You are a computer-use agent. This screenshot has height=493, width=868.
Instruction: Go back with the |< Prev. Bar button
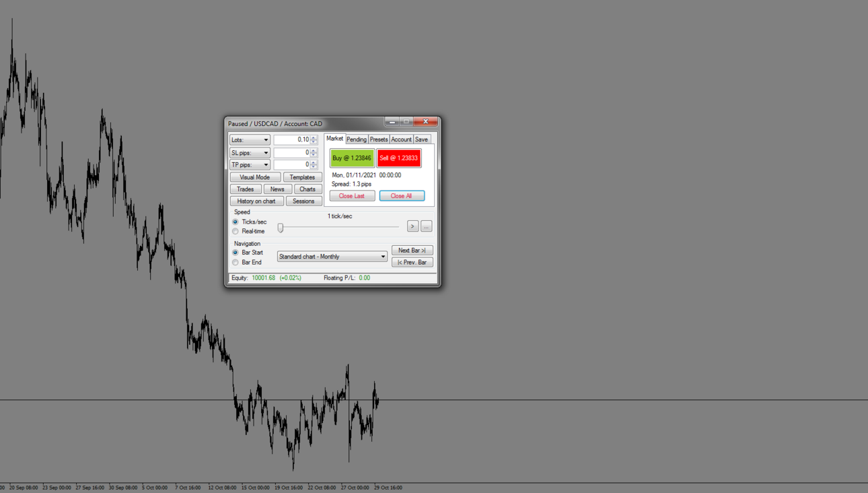coord(412,263)
